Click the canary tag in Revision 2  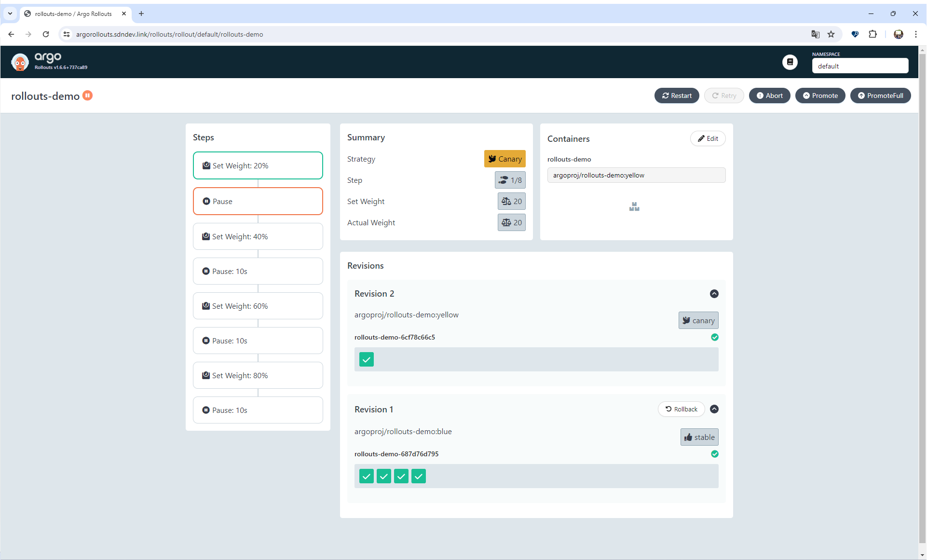pyautogui.click(x=698, y=320)
